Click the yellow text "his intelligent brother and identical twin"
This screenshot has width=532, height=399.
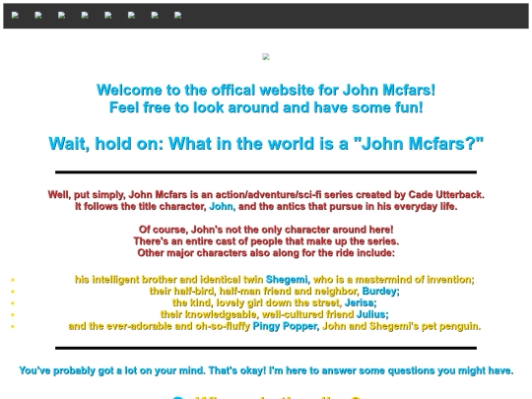[169, 280]
